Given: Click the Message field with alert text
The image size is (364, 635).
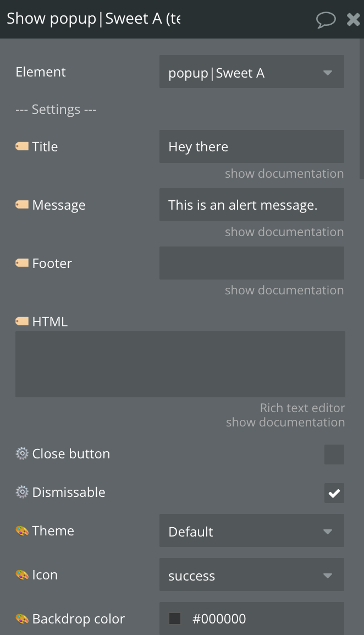Looking at the screenshot, I should 252,205.
